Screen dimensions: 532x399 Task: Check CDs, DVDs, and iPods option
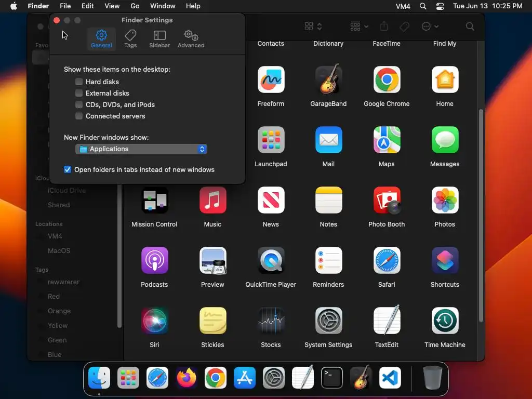tap(79, 104)
